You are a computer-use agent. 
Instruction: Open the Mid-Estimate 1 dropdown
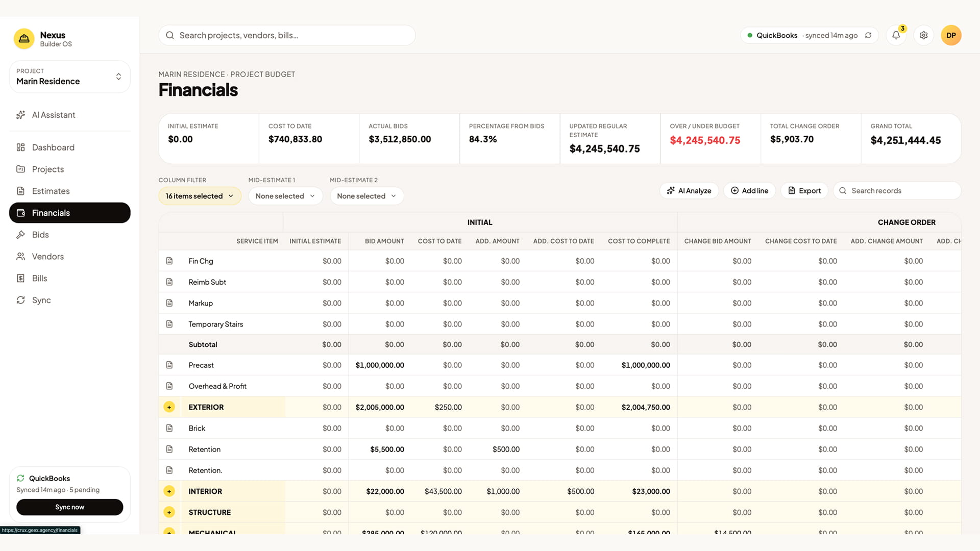pyautogui.click(x=285, y=196)
